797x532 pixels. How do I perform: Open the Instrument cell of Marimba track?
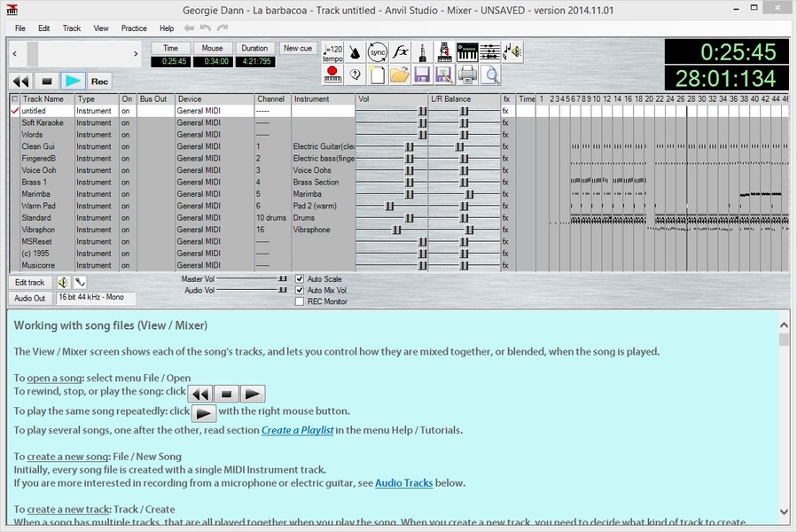tap(323, 194)
